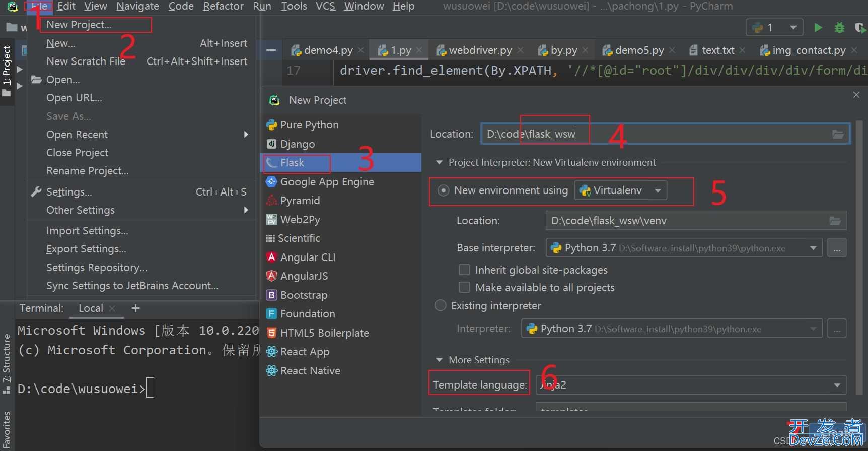Open the Refactor menu
Image resolution: width=868 pixels, height=451 pixels.
coord(223,6)
